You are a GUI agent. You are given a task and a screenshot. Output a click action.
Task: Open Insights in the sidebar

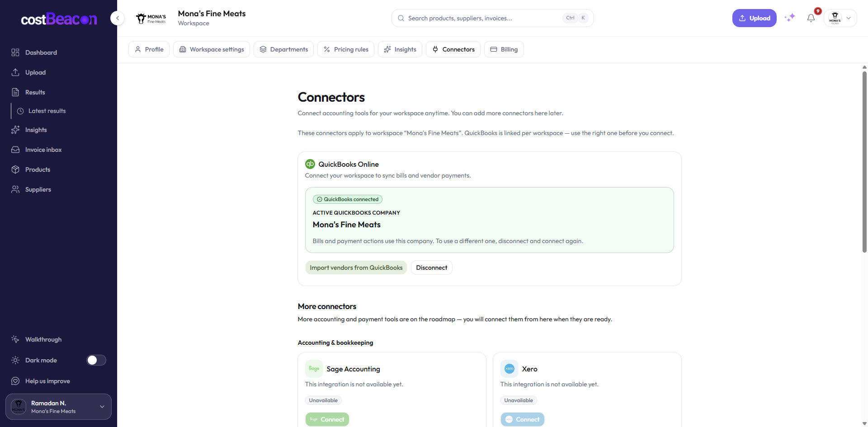[58, 130]
